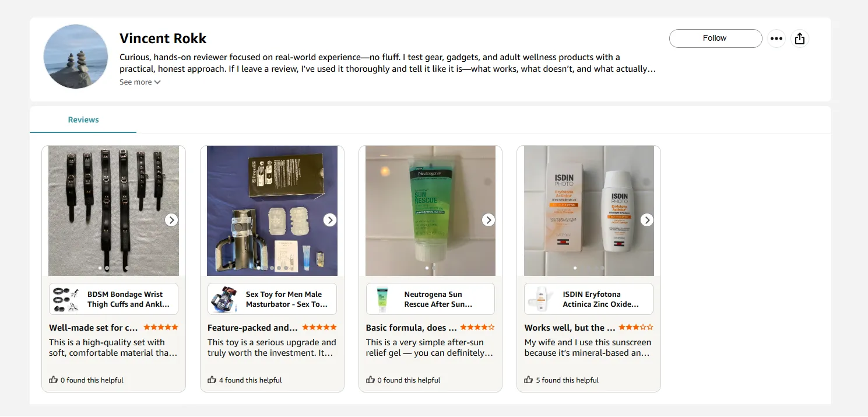
Task: Click the four-star rating on Neutrogena review
Action: tap(477, 327)
